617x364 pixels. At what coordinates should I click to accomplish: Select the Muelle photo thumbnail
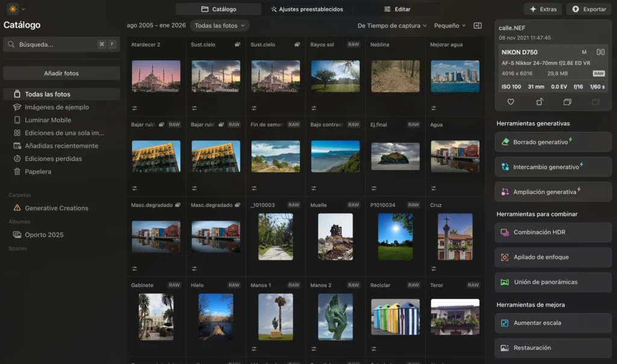click(335, 236)
